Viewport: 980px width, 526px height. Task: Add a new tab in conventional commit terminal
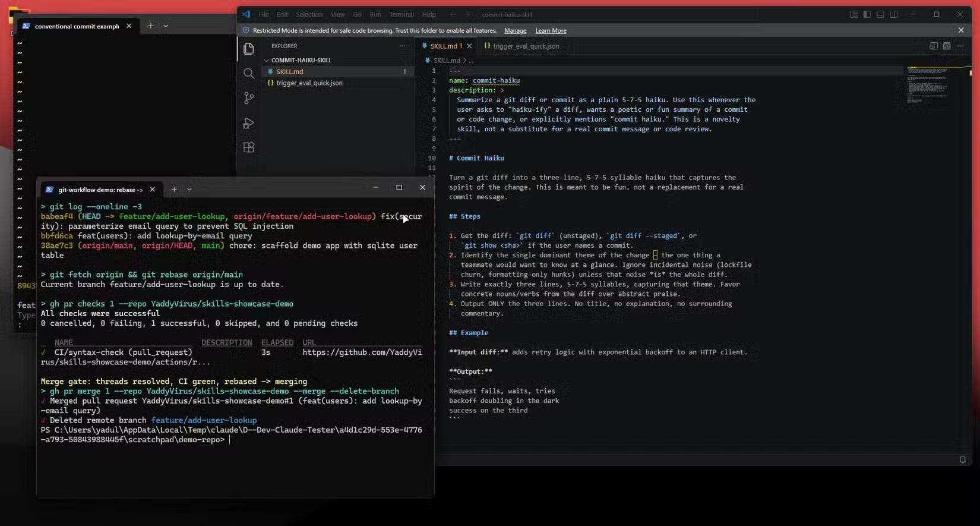[x=151, y=26]
